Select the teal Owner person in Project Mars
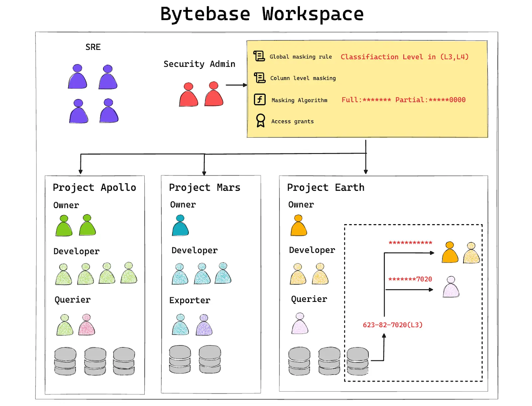This screenshot has width=532, height=406. [x=180, y=225]
